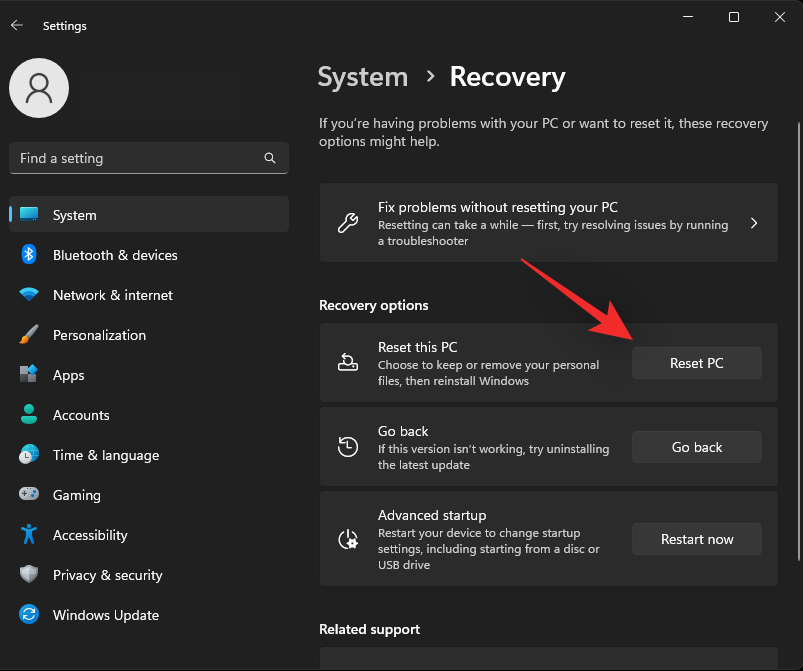Viewport: 803px width, 671px height.
Task: Click the user avatar picture
Action: pos(39,88)
